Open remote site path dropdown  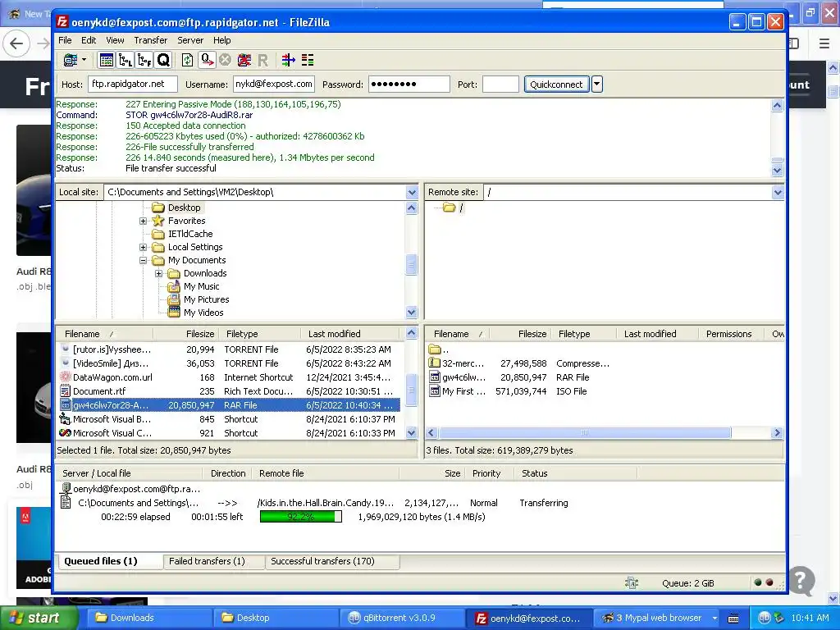coord(778,192)
